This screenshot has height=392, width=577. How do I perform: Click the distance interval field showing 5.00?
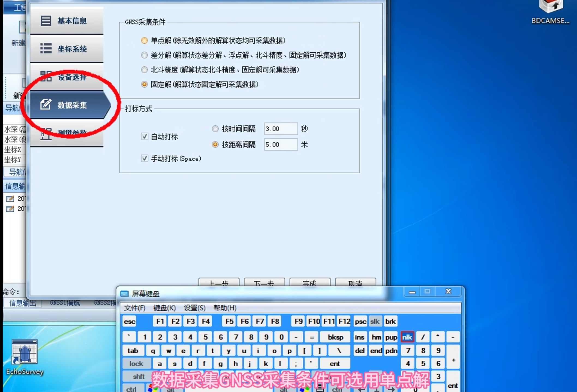280,144
